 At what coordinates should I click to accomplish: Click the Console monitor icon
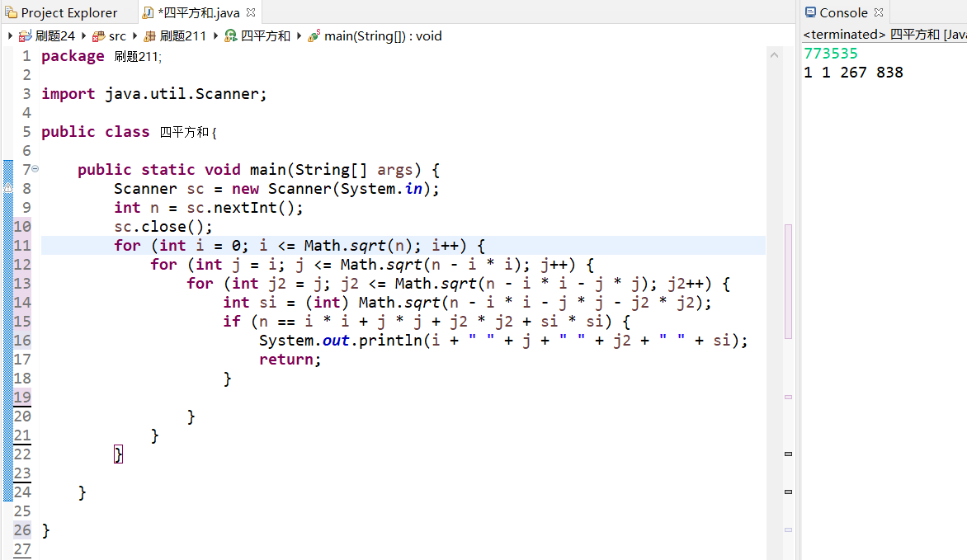pyautogui.click(x=810, y=12)
